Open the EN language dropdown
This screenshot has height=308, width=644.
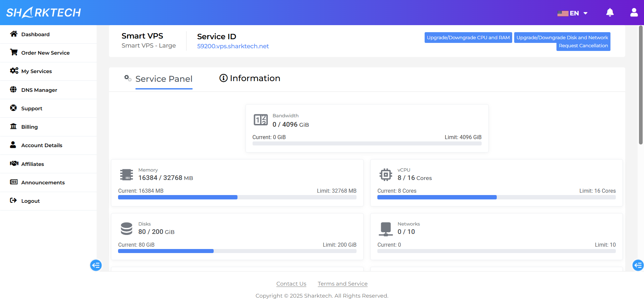point(573,13)
